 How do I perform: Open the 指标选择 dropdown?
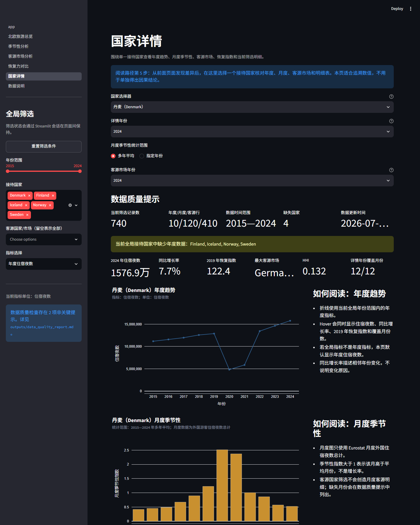click(44, 264)
